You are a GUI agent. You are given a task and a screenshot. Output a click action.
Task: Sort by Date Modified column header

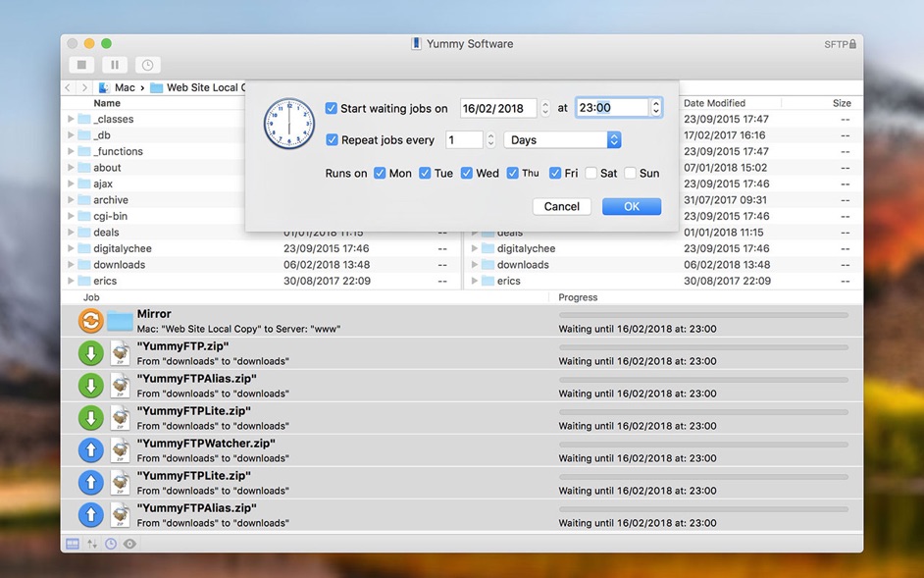714,103
